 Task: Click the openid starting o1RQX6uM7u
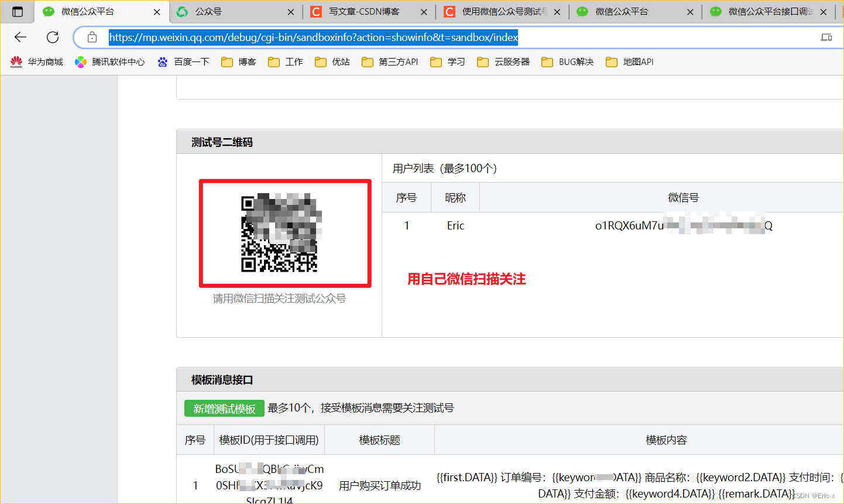684,226
